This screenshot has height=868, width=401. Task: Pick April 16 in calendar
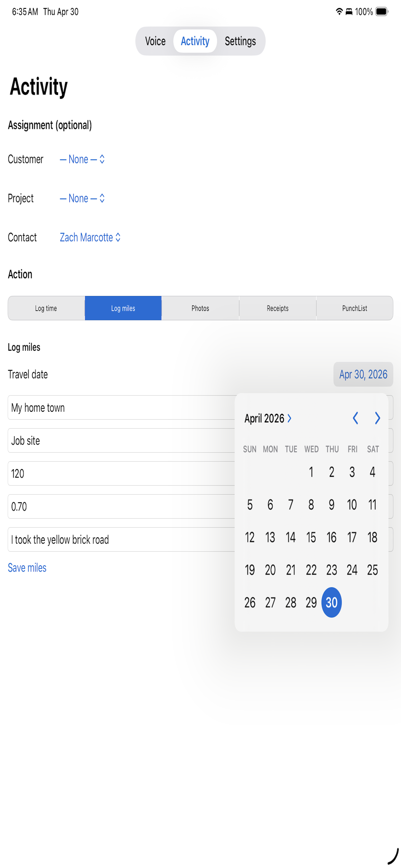point(332,537)
